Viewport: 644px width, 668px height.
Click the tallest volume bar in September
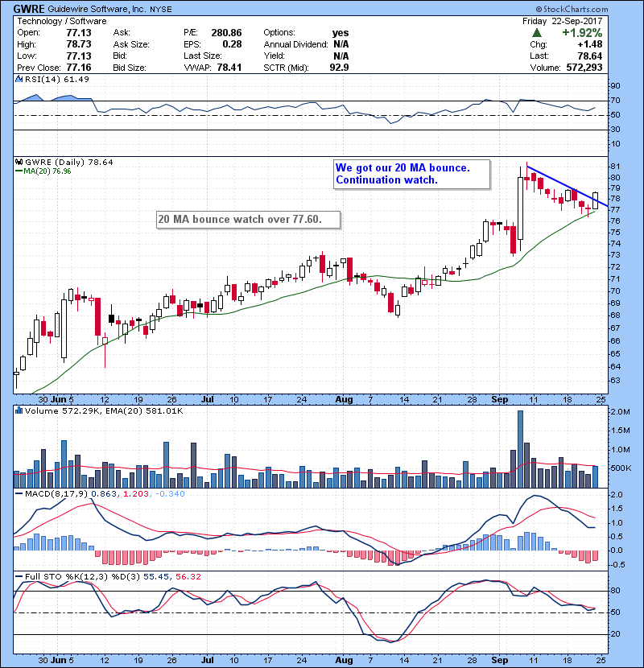(520, 449)
